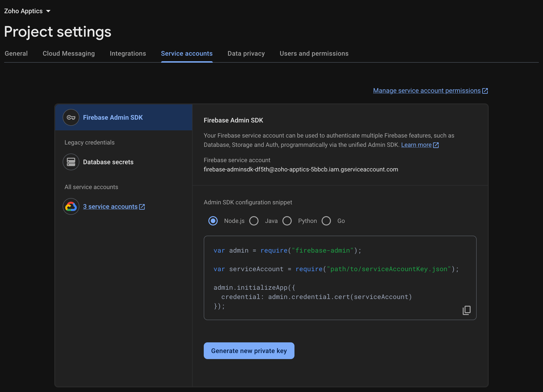Image resolution: width=543 pixels, height=392 pixels.
Task: Select Database secrets in the sidebar
Action: click(x=108, y=162)
